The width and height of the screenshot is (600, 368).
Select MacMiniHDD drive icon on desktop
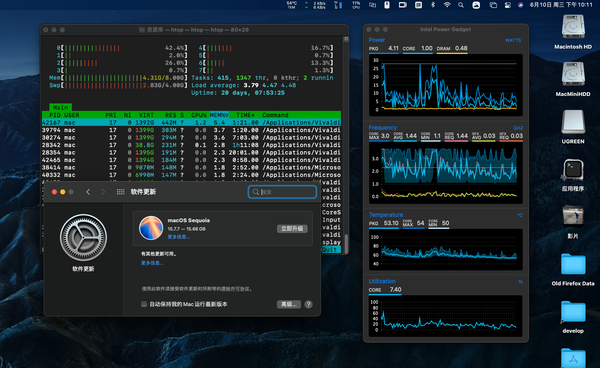[x=573, y=74]
